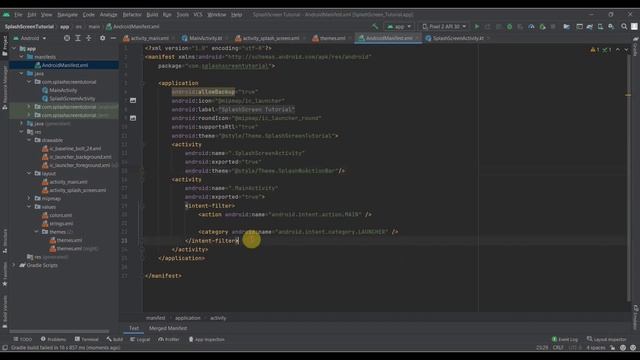Open the Problems tool window
The image size is (640, 360).
(x=53, y=340)
